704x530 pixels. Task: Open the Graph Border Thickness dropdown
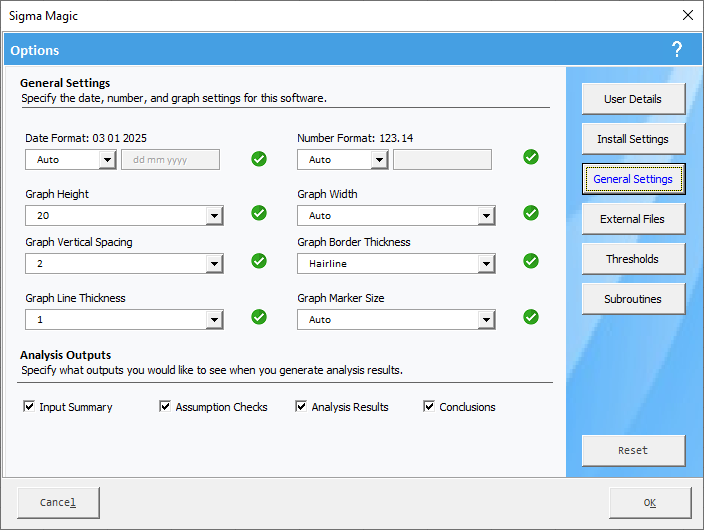(486, 264)
